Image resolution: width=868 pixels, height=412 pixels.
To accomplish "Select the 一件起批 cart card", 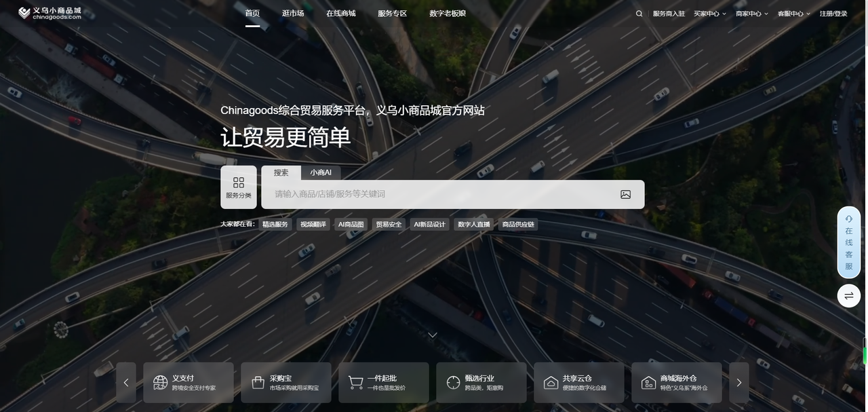I will [384, 383].
